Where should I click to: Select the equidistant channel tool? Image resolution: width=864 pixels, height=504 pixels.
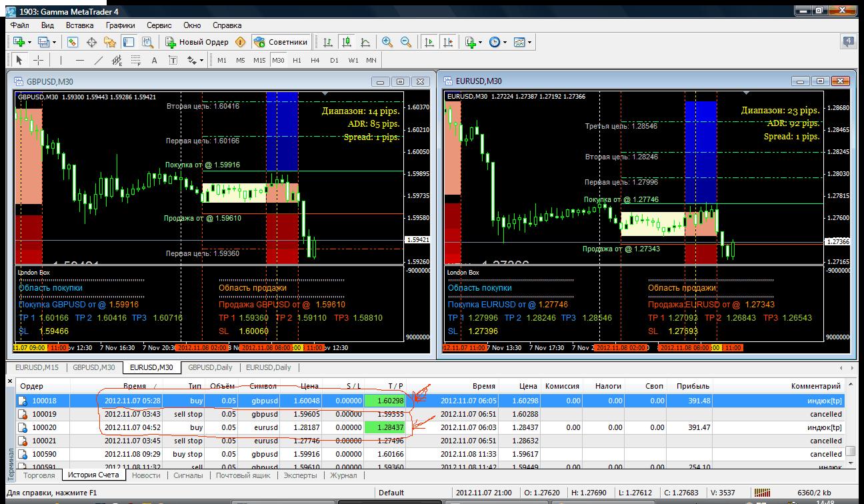tap(117, 60)
